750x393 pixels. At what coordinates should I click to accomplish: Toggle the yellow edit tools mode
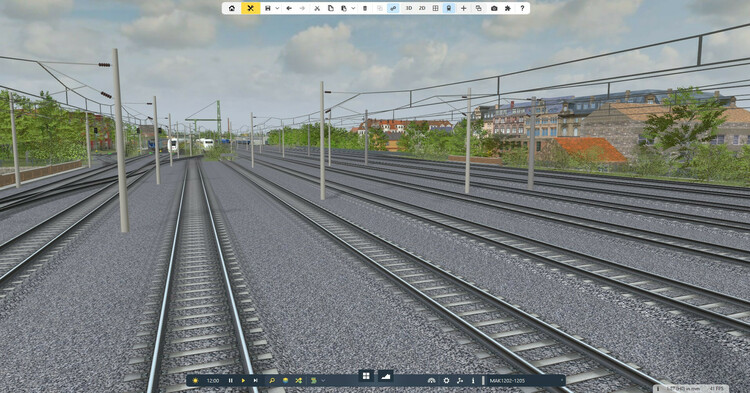[250, 8]
